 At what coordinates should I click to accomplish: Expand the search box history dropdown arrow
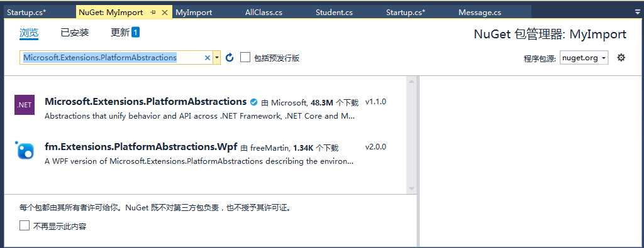[217, 58]
